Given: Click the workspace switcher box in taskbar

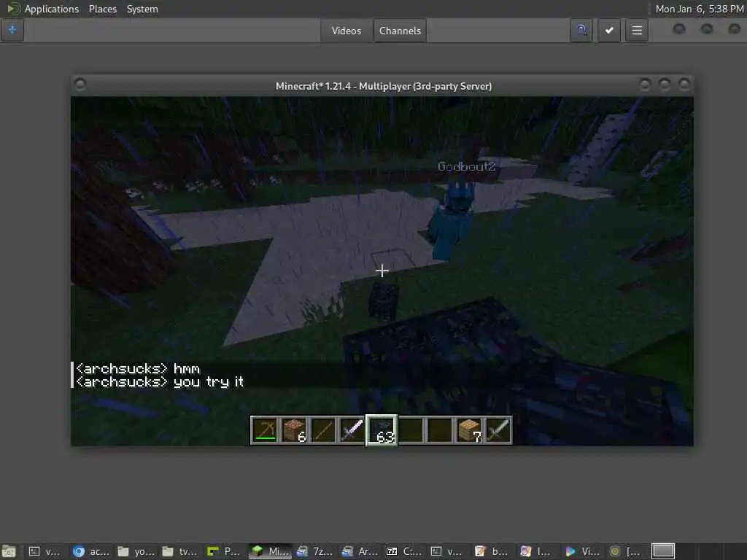Looking at the screenshot, I should click(x=663, y=551).
